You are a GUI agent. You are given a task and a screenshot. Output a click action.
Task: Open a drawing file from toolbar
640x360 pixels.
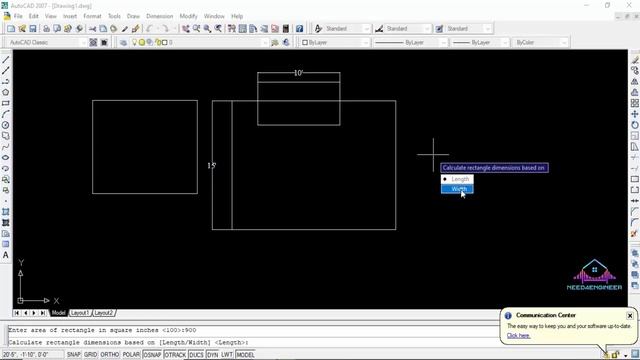point(22,29)
